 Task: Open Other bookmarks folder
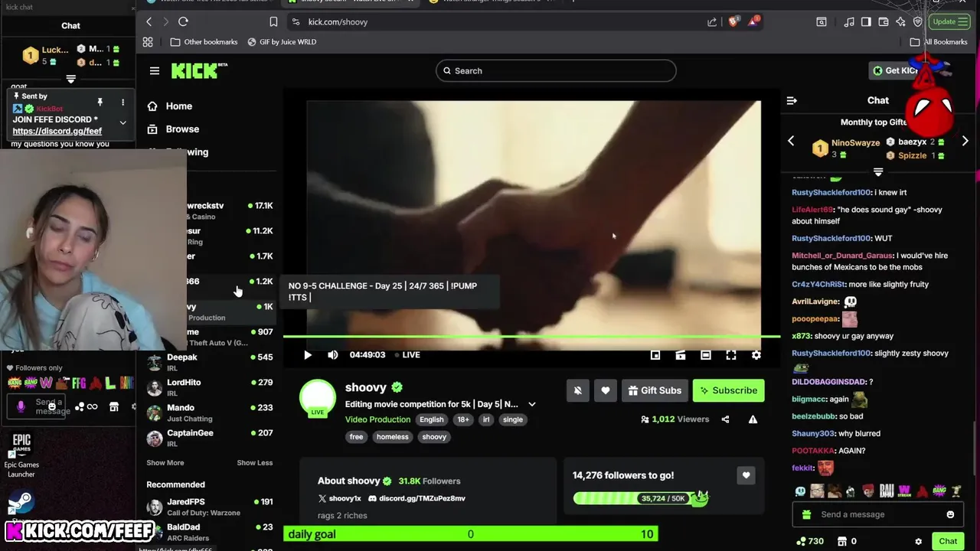(x=204, y=42)
